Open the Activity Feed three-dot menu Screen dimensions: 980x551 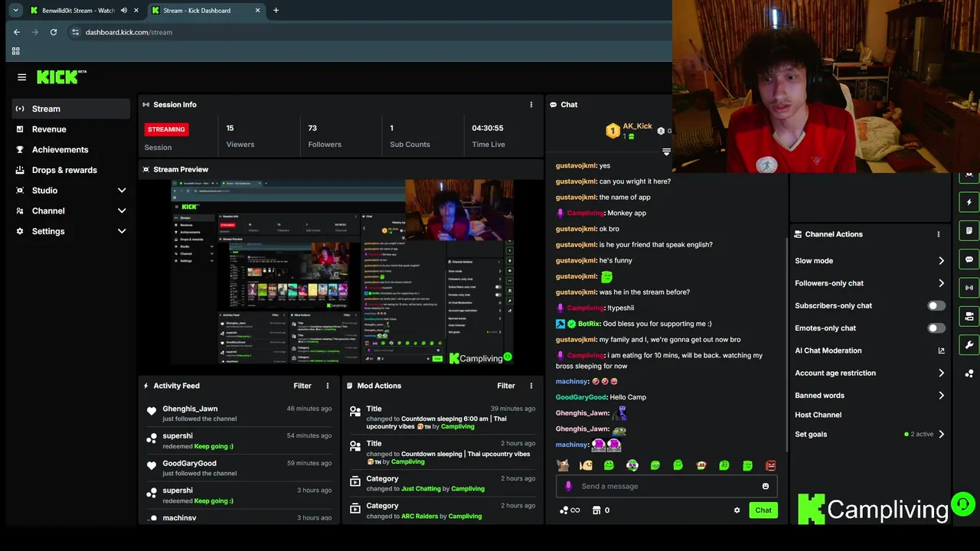tap(328, 386)
